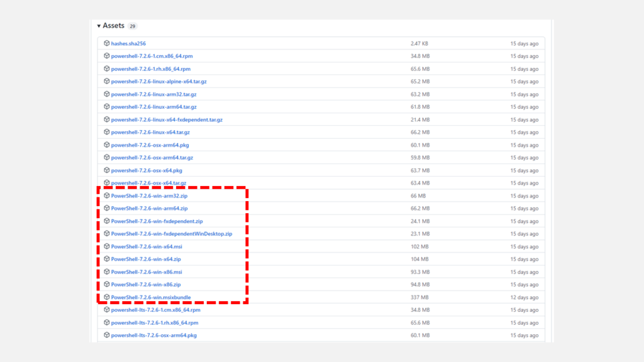Download powershell-lts-7.2.6-1.cm.x86_64.rpm

pyautogui.click(x=156, y=310)
